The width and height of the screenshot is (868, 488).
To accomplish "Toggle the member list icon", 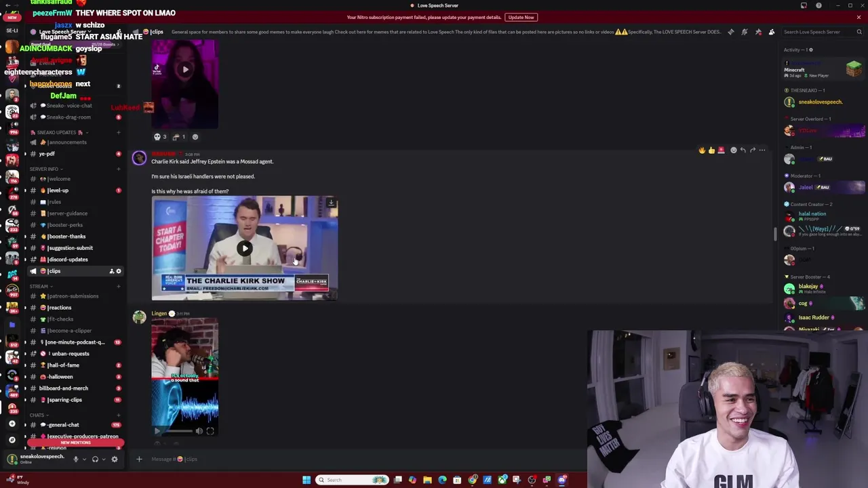I will point(772,32).
